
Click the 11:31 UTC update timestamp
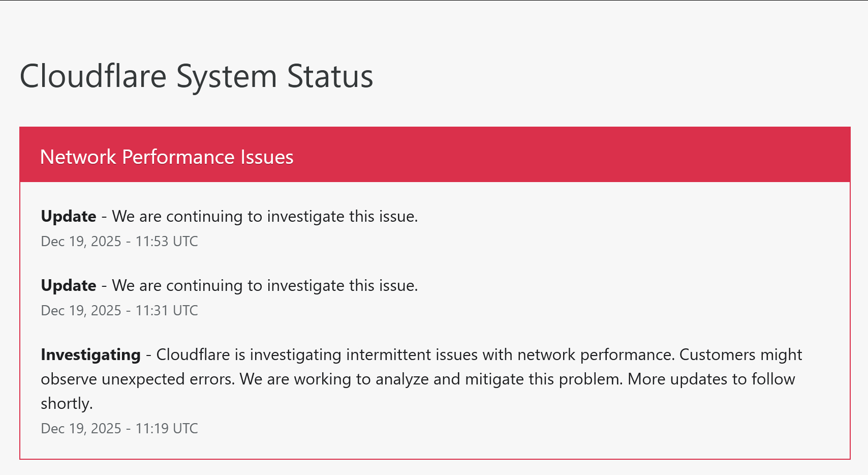click(x=119, y=310)
